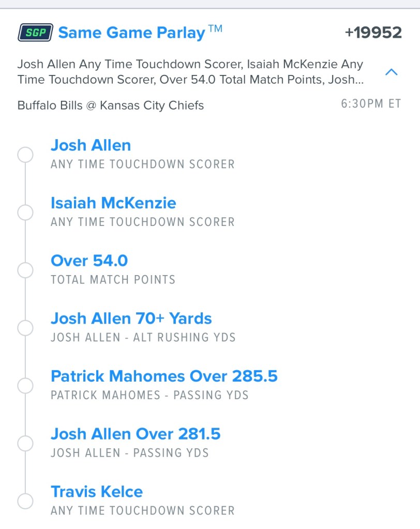Click circle marker beside Josh Allen 70+ Yards

pyautogui.click(x=25, y=328)
